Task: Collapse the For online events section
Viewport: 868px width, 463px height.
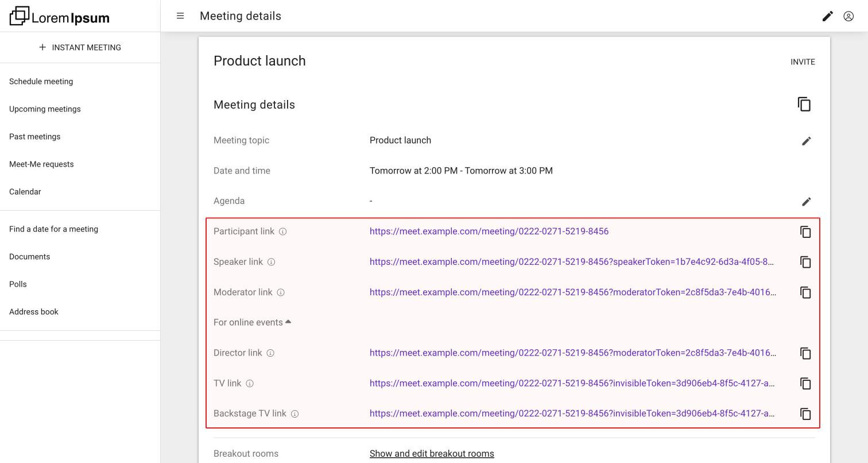Action: tap(253, 322)
